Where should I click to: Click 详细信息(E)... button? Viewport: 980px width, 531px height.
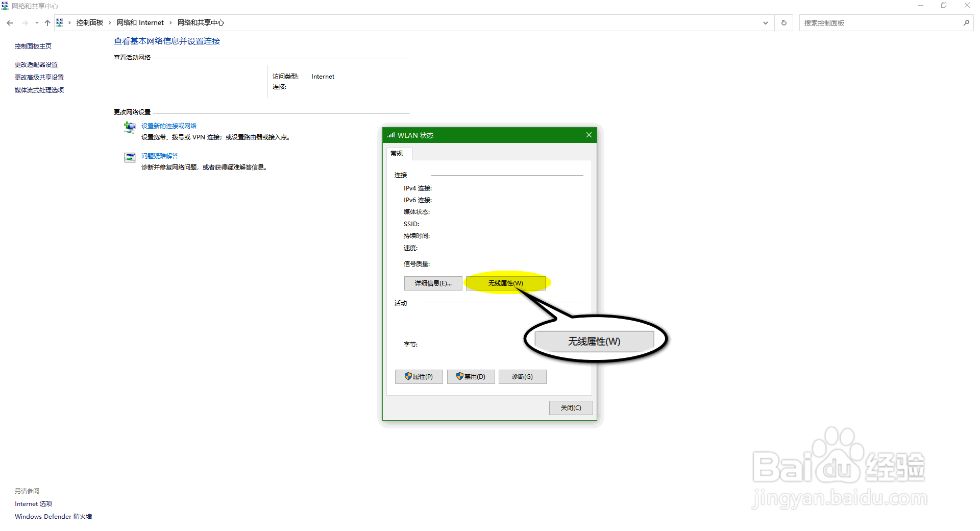tap(433, 283)
